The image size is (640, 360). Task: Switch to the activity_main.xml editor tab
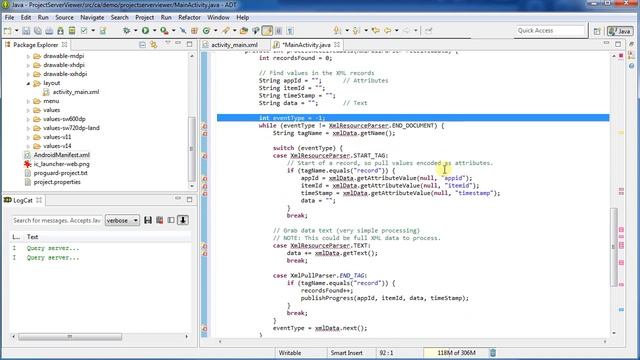coord(234,45)
